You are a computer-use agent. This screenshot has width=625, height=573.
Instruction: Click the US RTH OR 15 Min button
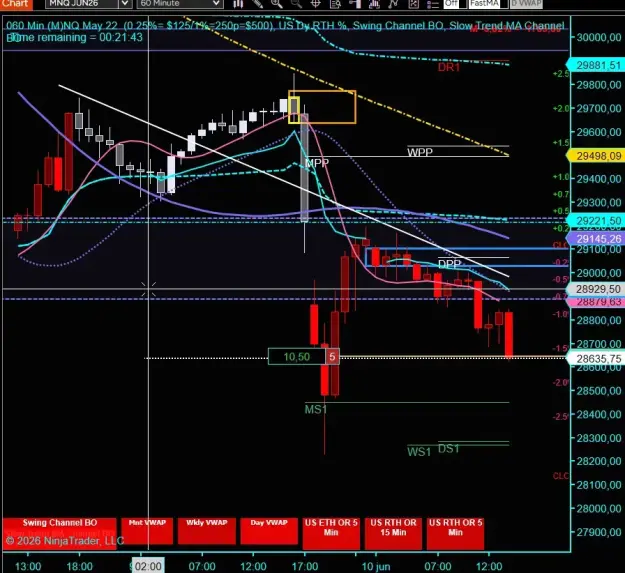tap(393, 533)
